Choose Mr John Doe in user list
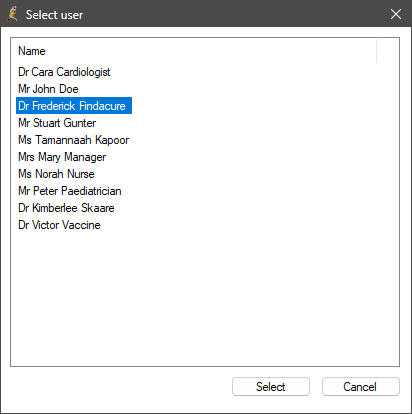Screen dimensions: 412x414 tap(48, 89)
